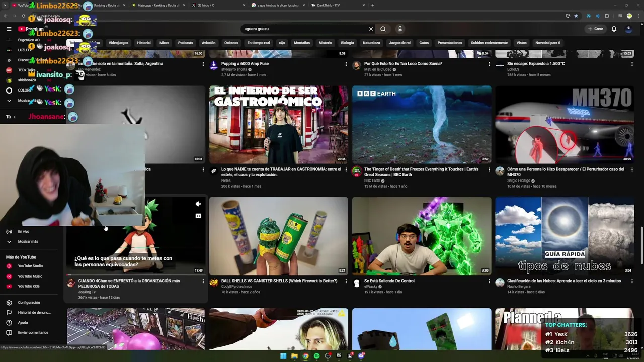Open options for Ball Shells vs Canister video
The height and width of the screenshot is (362, 644).
click(x=346, y=281)
